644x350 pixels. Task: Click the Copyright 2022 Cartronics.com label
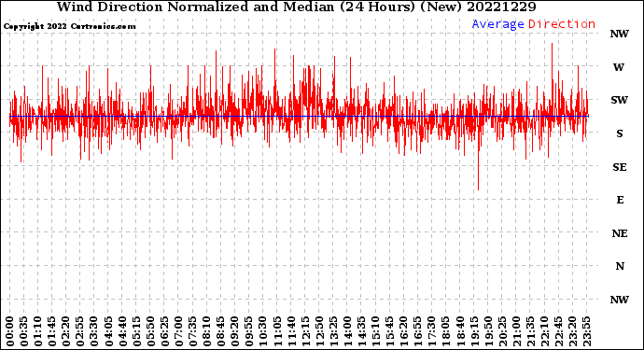(69, 26)
